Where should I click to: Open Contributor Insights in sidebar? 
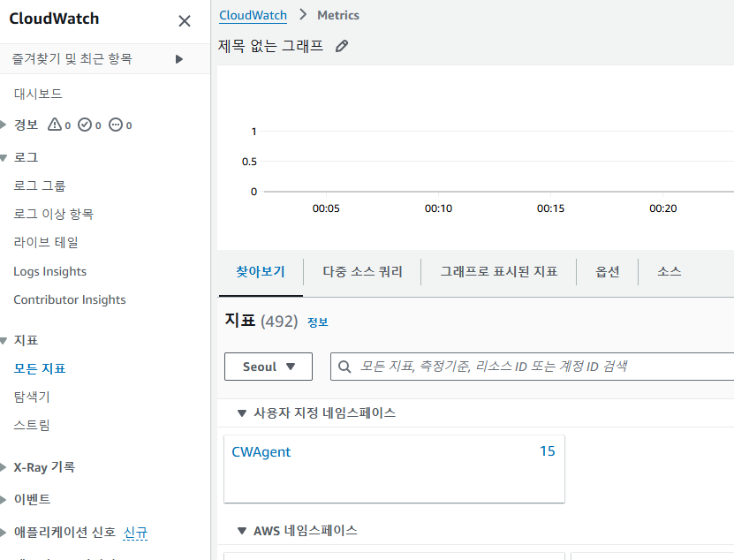click(x=70, y=299)
